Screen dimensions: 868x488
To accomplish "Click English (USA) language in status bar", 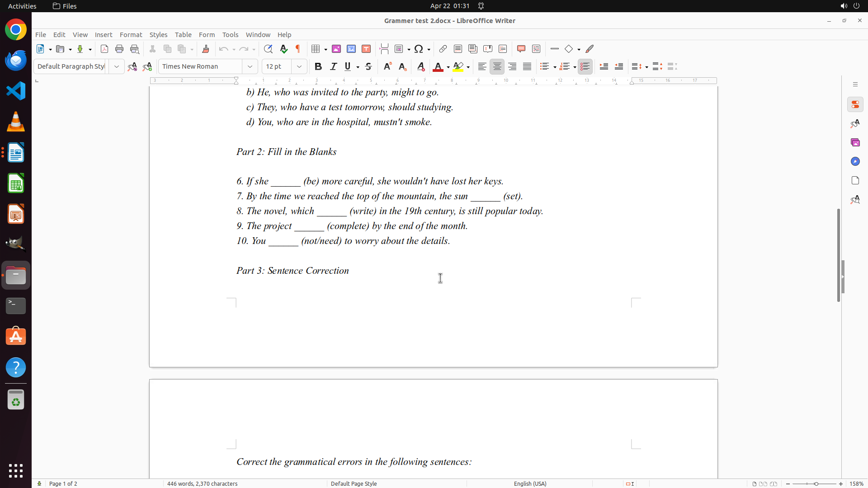I will 530,483.
